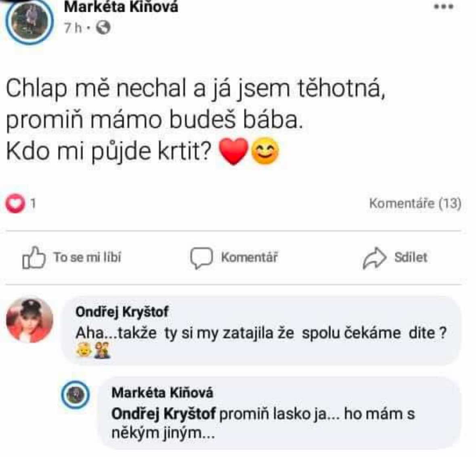Click Ondřej Kryštof's name above his comment
This screenshot has width=476, height=457.
click(x=122, y=312)
